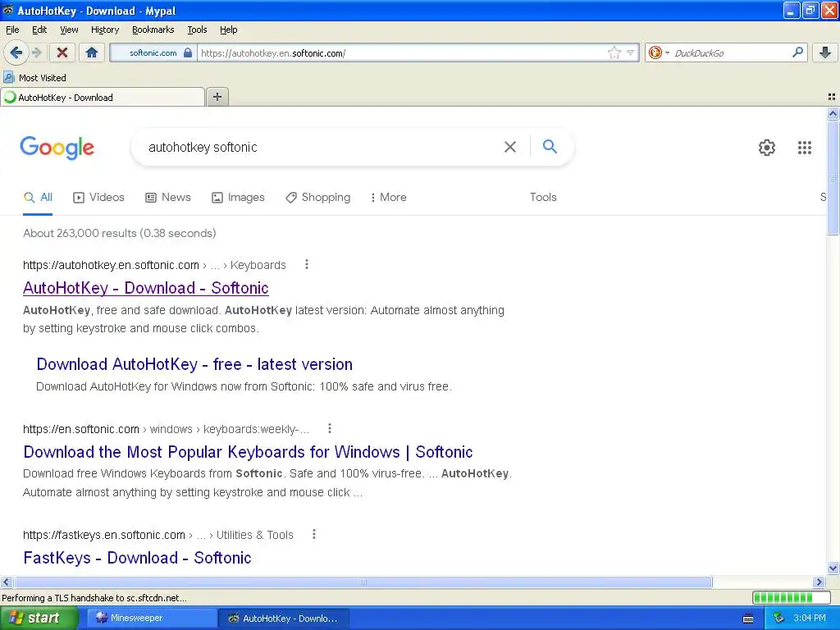Click the URL address field
This screenshot has height=630, width=840.
[x=402, y=52]
